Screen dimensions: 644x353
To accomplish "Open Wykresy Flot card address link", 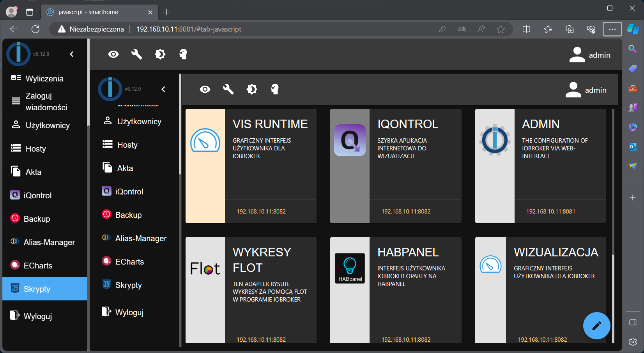I will point(261,340).
